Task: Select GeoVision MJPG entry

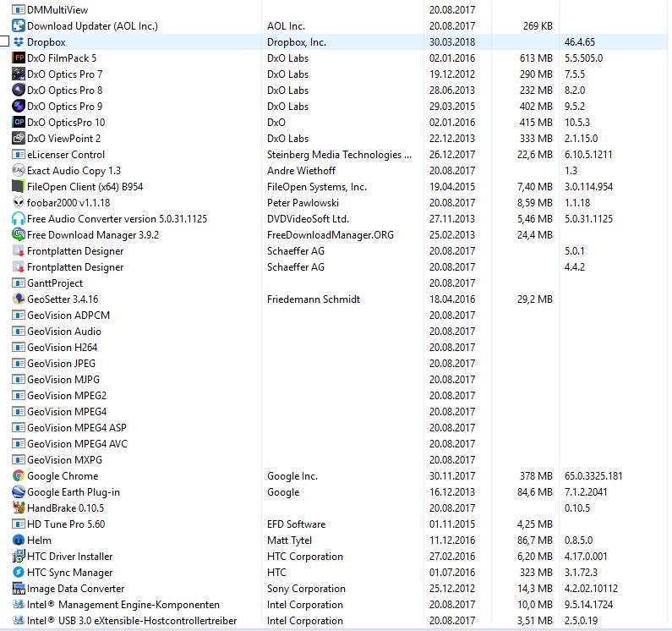Action: [63, 380]
